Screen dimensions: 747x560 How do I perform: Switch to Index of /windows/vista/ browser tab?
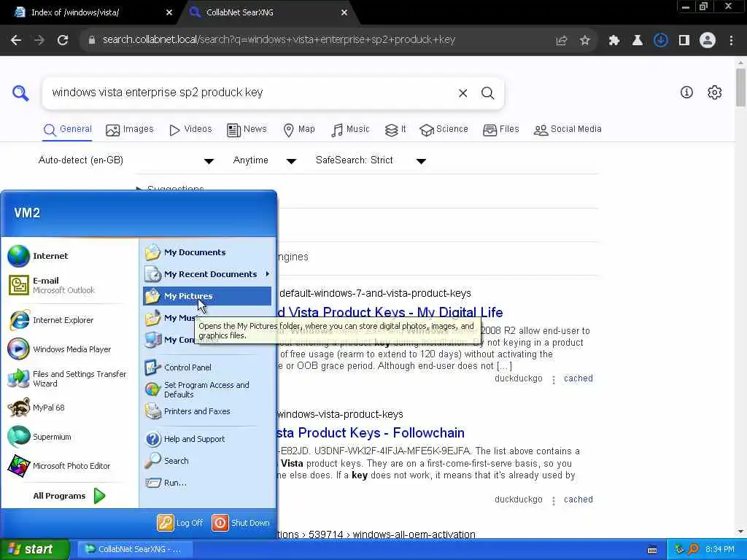[x=90, y=12]
